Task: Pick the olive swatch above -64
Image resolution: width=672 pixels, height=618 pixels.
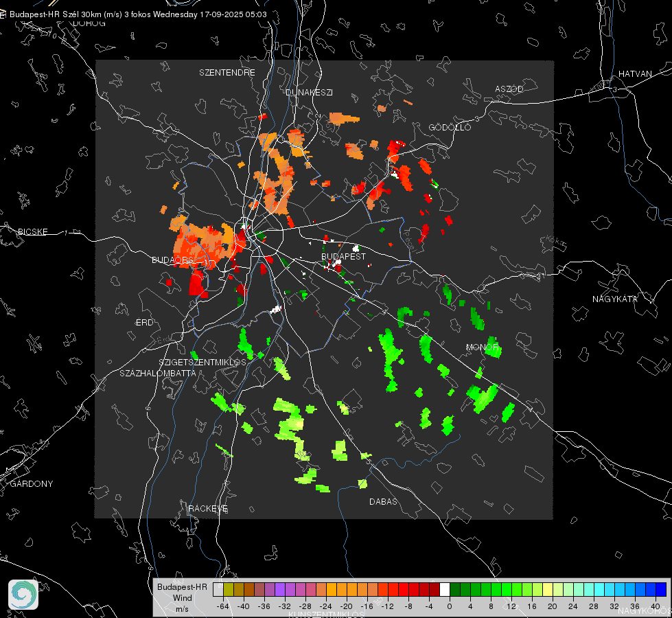Action: pos(229,589)
